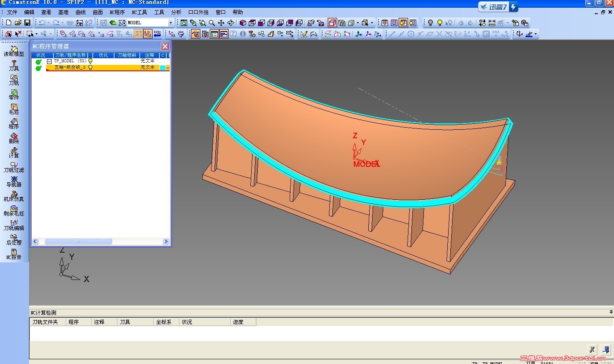Click the purple shaded cube view icon

(243, 23)
